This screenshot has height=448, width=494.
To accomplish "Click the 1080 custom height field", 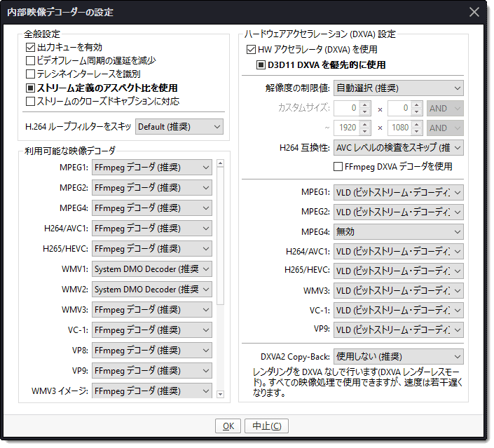I will (400, 128).
